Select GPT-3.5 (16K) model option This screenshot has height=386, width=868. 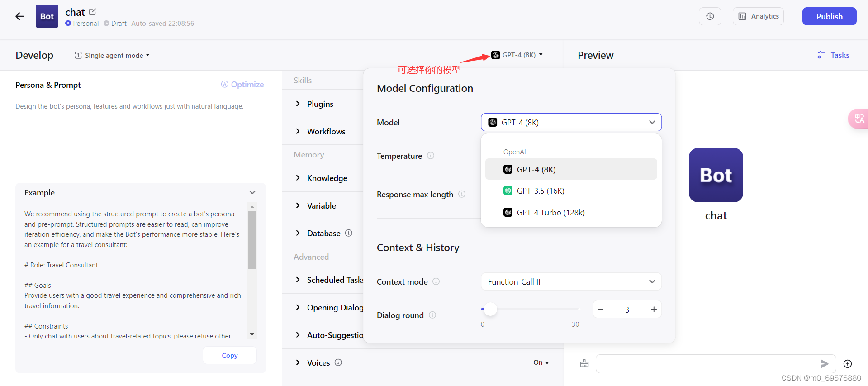[571, 191]
